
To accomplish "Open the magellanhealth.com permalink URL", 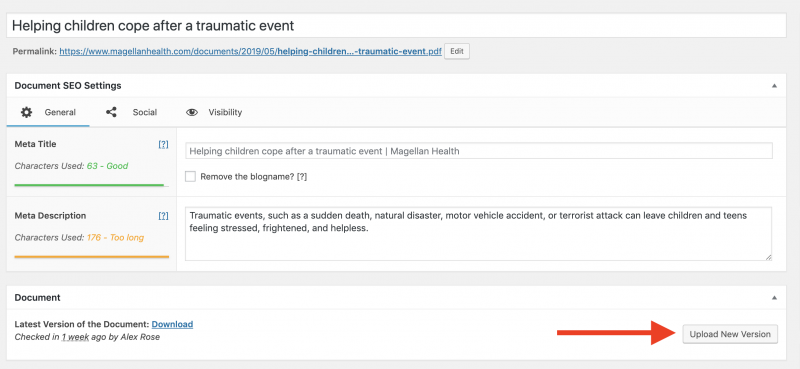I will point(251,52).
